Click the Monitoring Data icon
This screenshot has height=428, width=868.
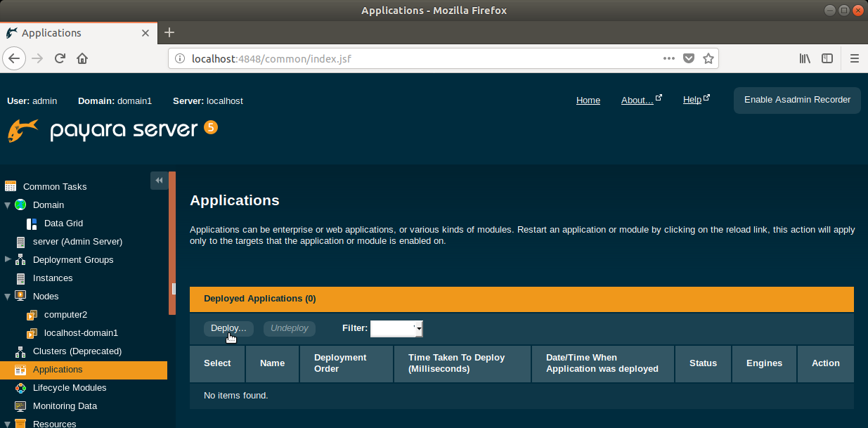(20, 406)
